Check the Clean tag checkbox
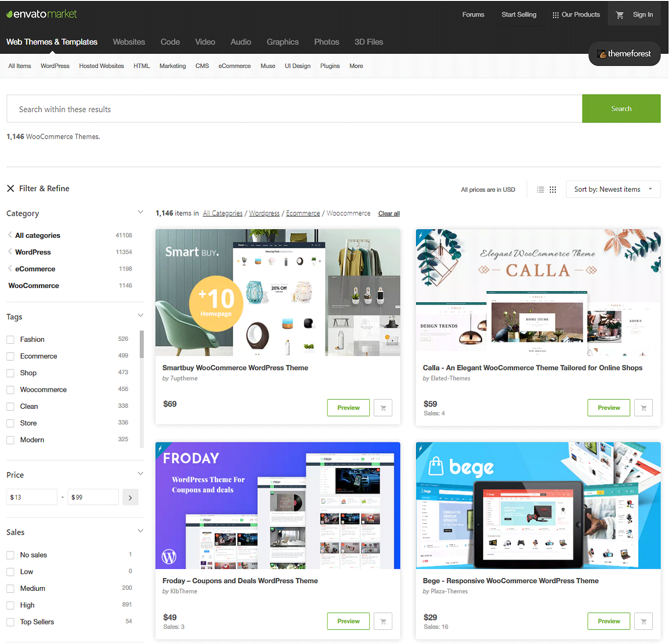Screen dimensions: 672x644 pyautogui.click(x=10, y=408)
